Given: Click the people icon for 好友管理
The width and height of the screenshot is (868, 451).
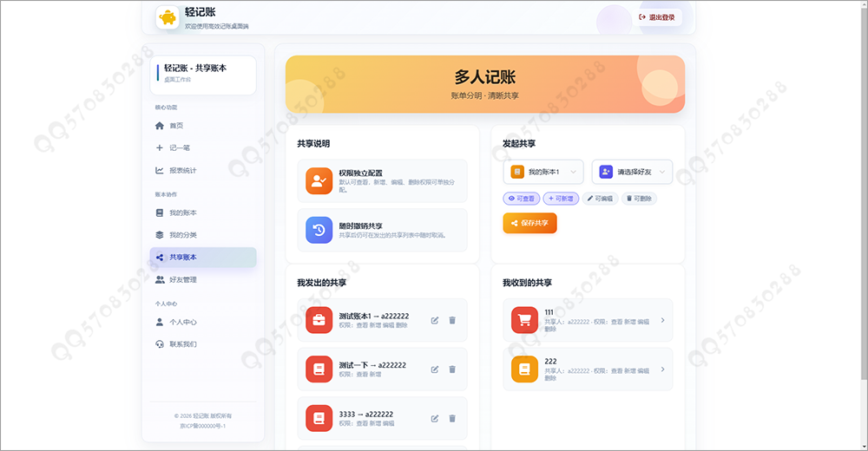Looking at the screenshot, I should tap(160, 279).
